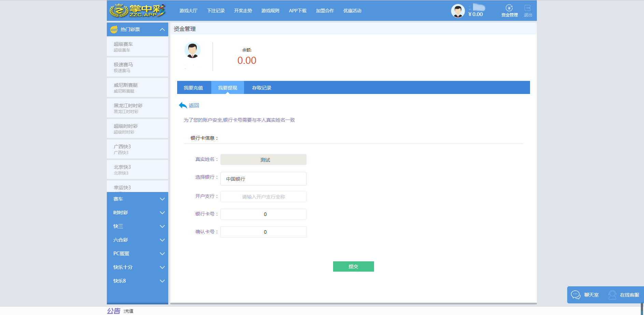Viewport: 644px width, 315px height.
Task: Click the 0.00 余额 amount
Action: coord(247,60)
